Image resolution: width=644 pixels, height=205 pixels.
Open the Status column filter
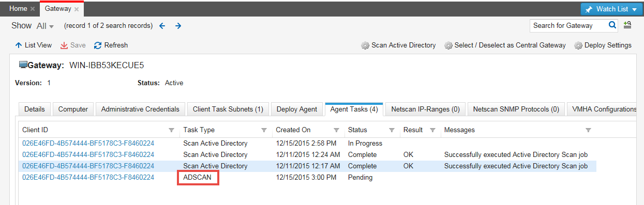(392, 130)
